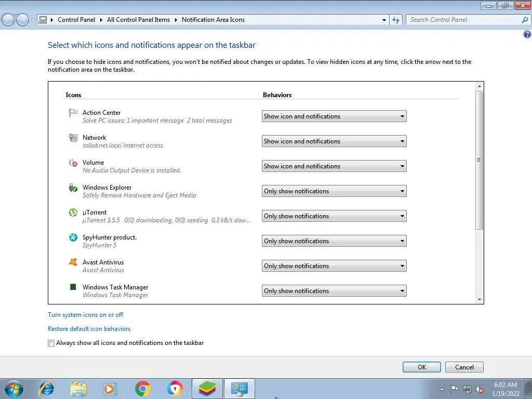Screen dimensions: 532x399
Task: Click the network icon in system tray
Action: (467, 389)
